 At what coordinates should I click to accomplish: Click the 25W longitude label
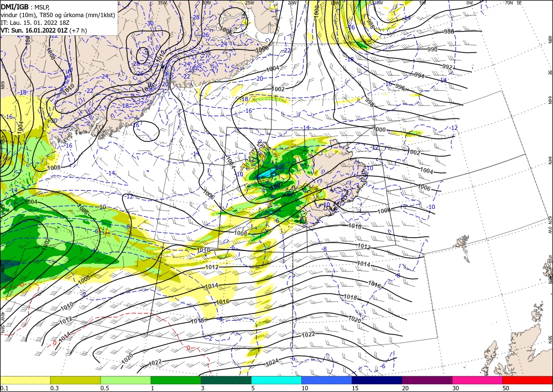(250, 2)
